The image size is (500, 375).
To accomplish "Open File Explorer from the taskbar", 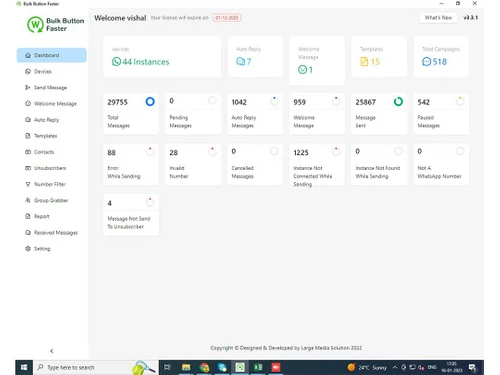I will 186,367.
